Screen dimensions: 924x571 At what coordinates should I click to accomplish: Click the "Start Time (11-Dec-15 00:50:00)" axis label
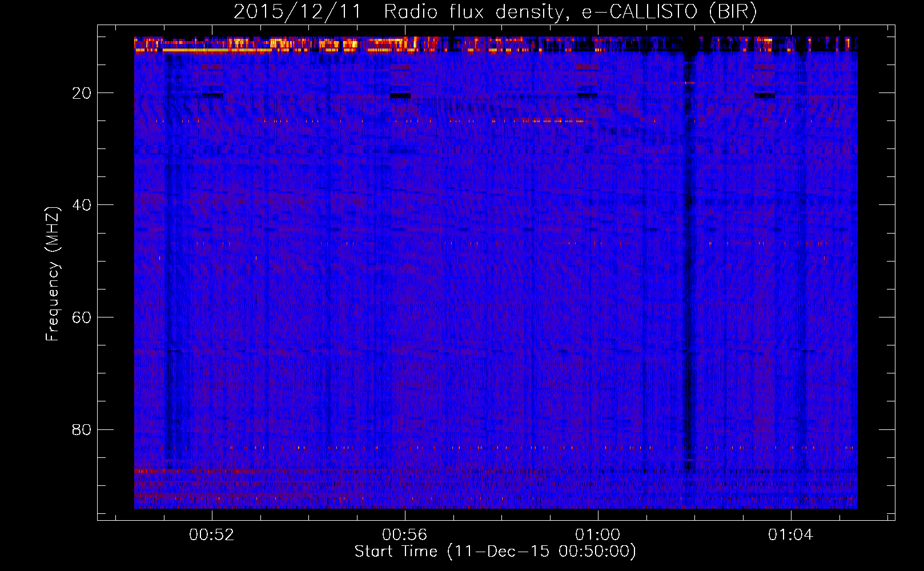pyautogui.click(x=495, y=552)
